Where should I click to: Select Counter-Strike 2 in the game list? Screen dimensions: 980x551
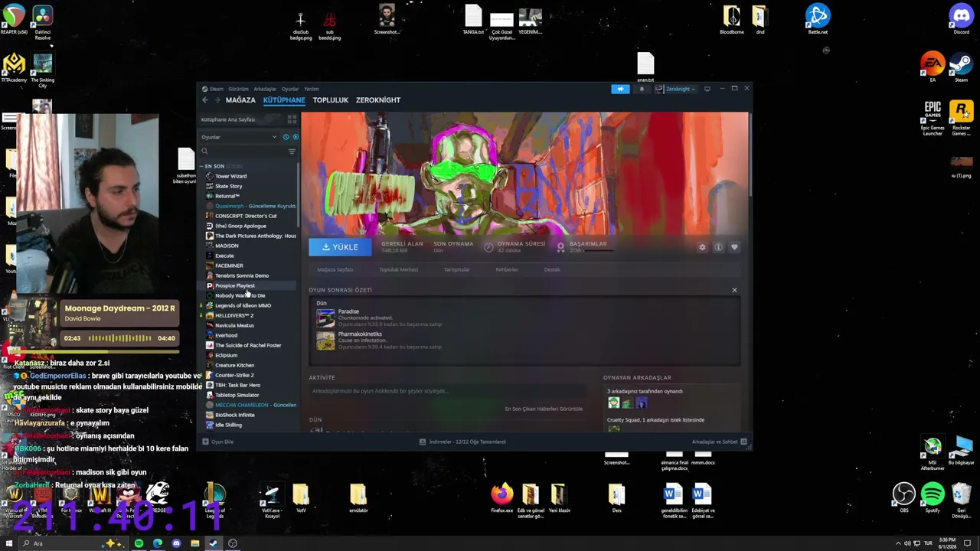pos(234,375)
